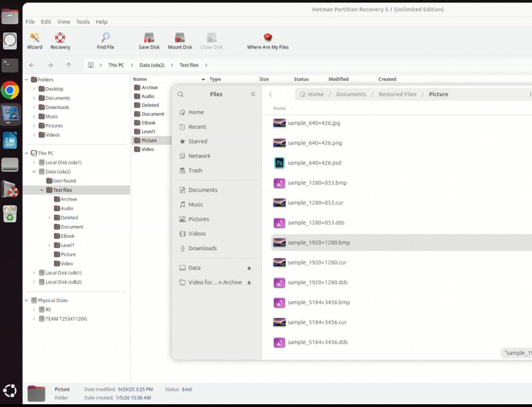Image resolution: width=532 pixels, height=407 pixels.
Task: Sort by the Modified column header
Action: tap(351, 79)
